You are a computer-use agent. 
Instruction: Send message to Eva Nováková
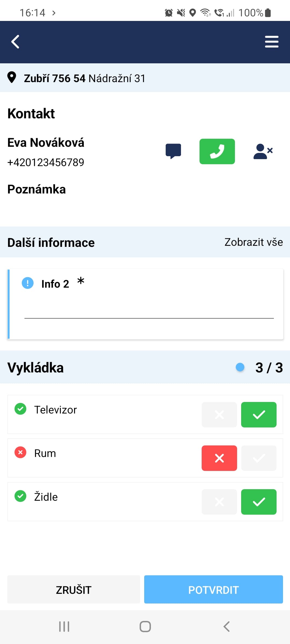(x=173, y=151)
